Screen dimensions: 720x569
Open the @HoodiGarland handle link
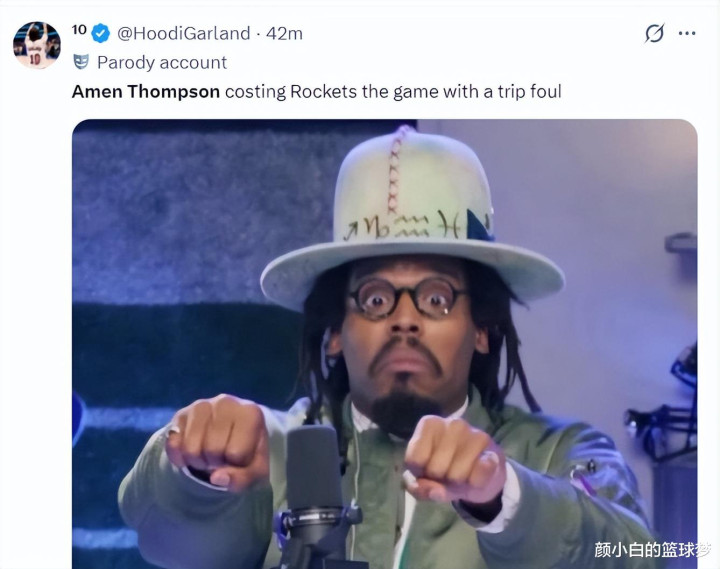(x=183, y=34)
